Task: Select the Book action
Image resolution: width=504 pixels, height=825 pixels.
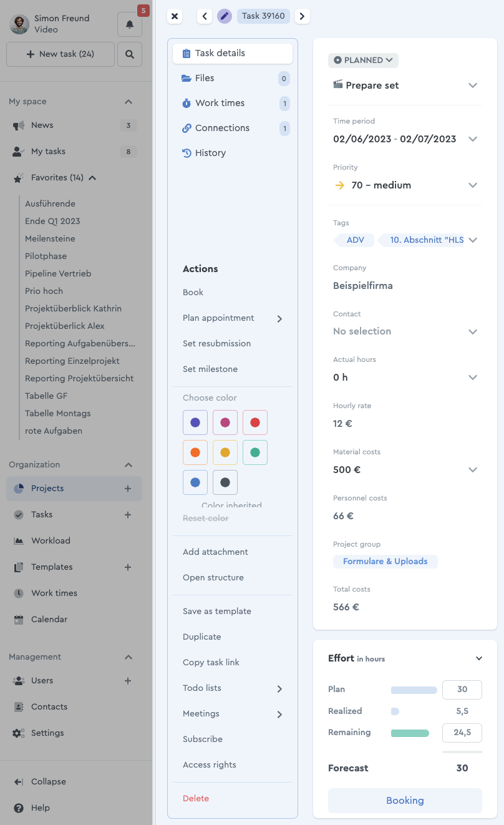Action: (193, 292)
